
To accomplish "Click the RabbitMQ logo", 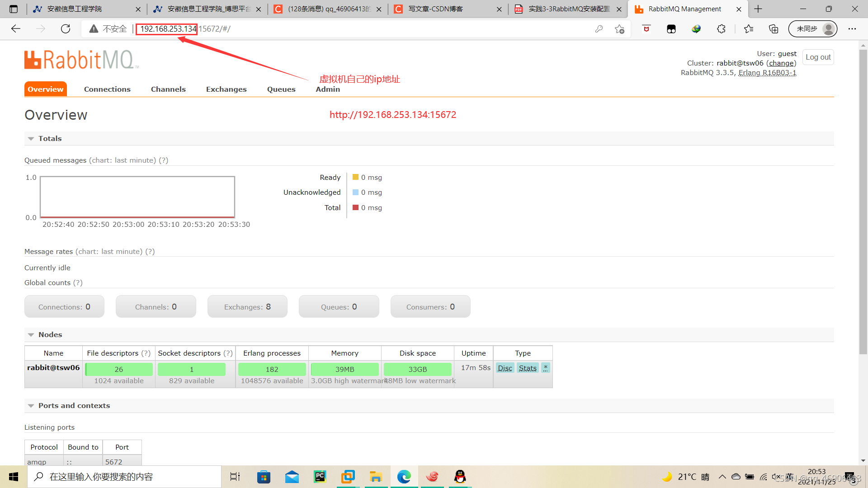I will (x=81, y=60).
